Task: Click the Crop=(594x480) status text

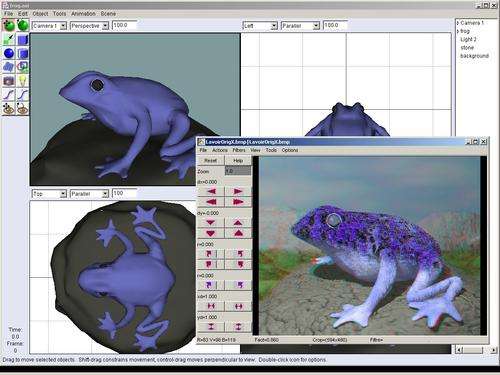Action: (x=330, y=340)
